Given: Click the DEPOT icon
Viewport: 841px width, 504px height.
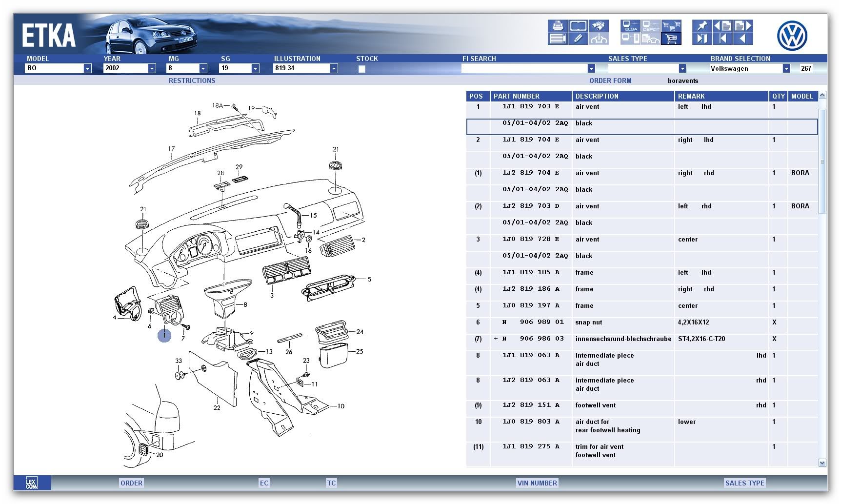Looking at the screenshot, I should 651,26.
